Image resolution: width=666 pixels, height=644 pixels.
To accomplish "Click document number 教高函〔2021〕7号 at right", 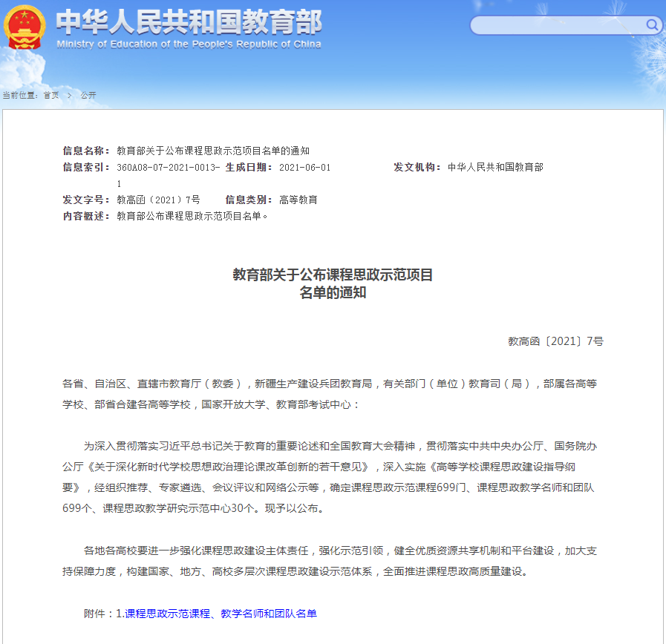I will [555, 341].
